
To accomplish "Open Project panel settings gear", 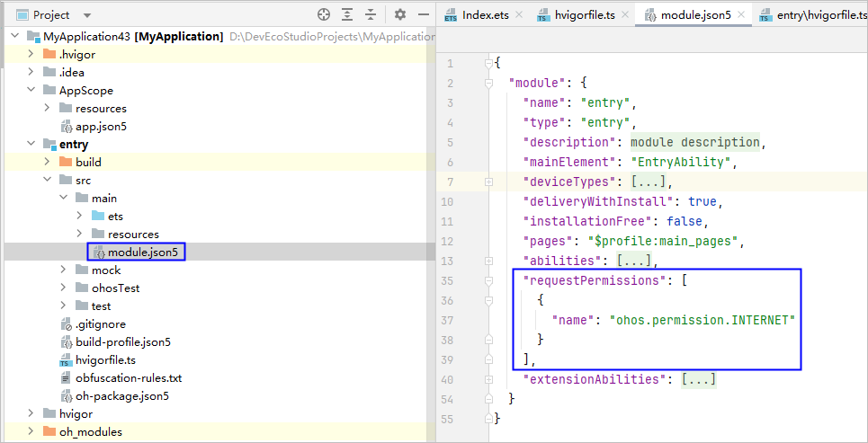I will click(x=400, y=14).
